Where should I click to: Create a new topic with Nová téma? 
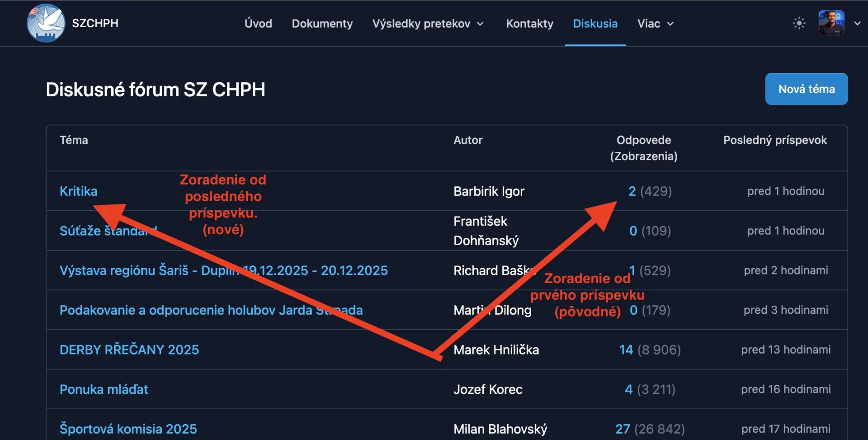806,89
